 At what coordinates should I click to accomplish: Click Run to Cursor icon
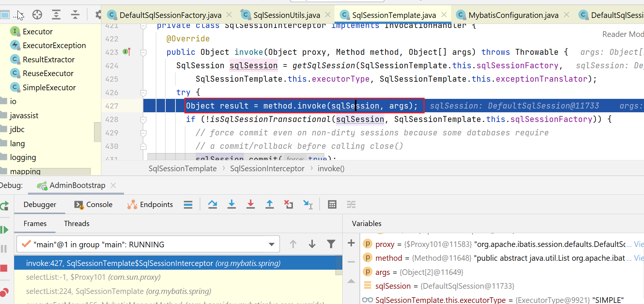pos(308,204)
